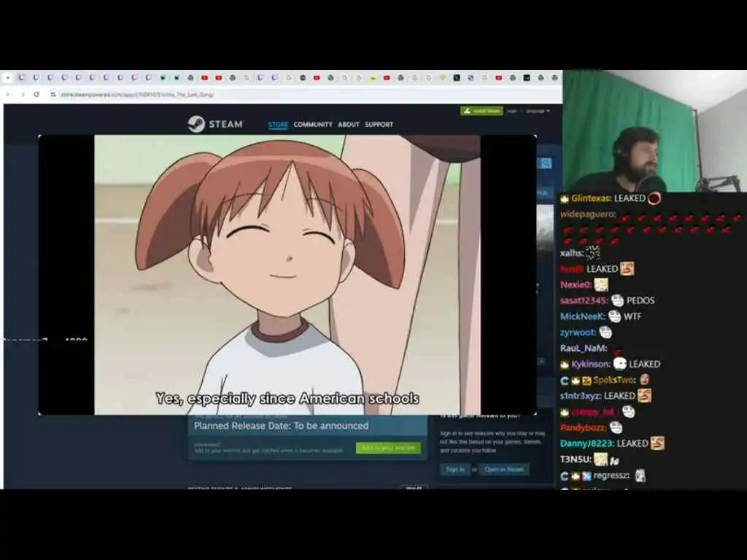The height and width of the screenshot is (560, 747).
Task: Click MickNeeK username in chat
Action: click(x=582, y=316)
